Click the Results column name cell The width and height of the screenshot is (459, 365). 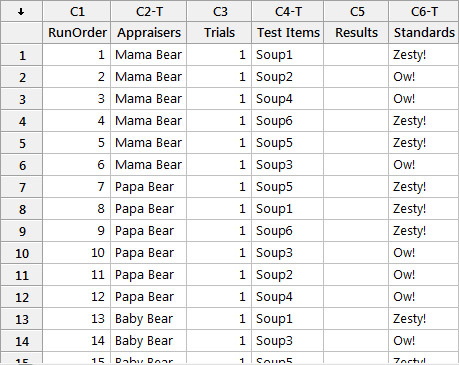click(x=356, y=33)
